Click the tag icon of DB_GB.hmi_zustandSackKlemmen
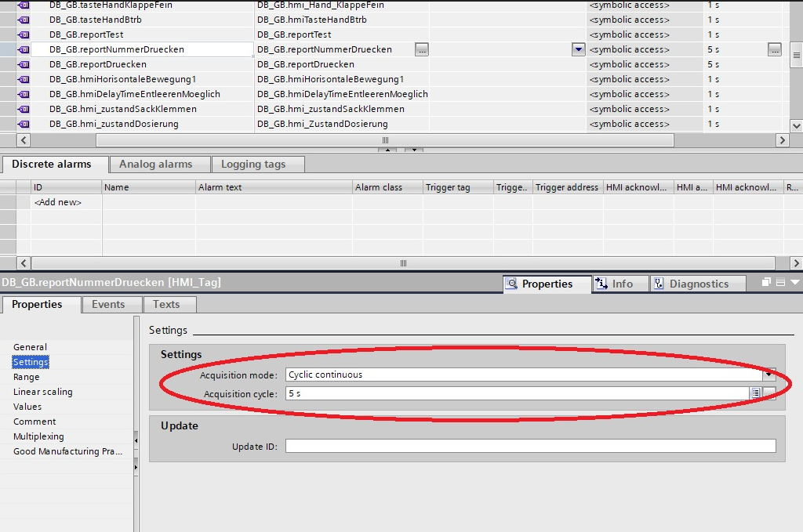Screen dimensions: 803x532 coord(24,109)
